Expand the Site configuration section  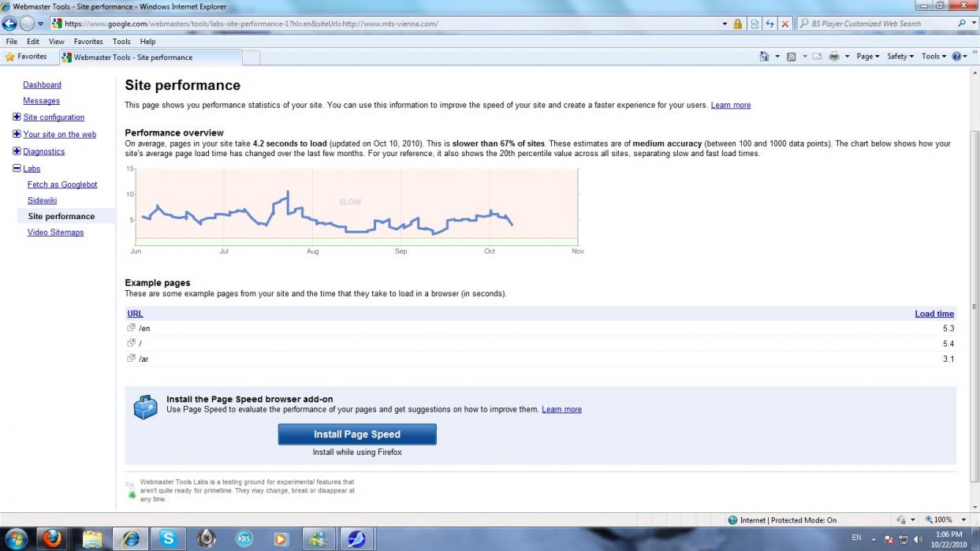coord(17,117)
